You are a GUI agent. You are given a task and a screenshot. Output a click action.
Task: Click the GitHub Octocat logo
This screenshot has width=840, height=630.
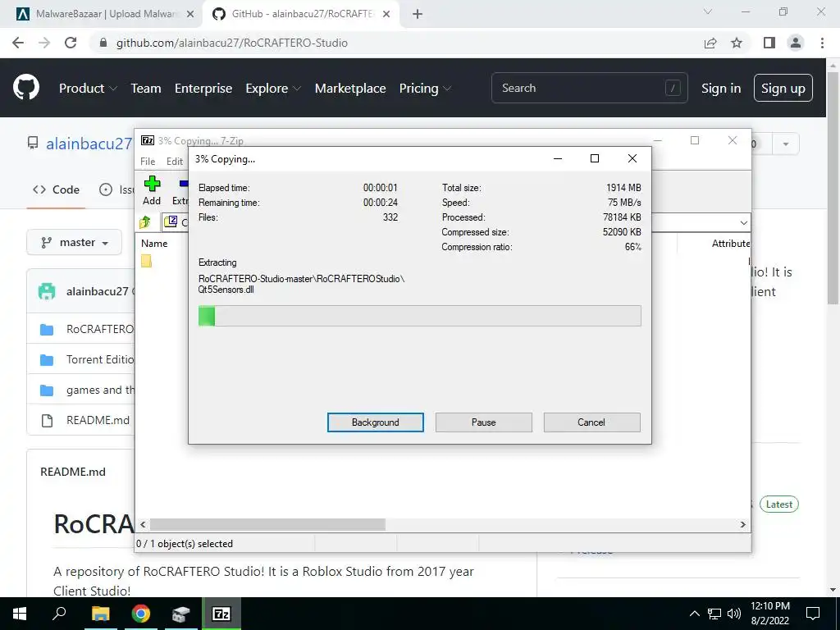25,88
